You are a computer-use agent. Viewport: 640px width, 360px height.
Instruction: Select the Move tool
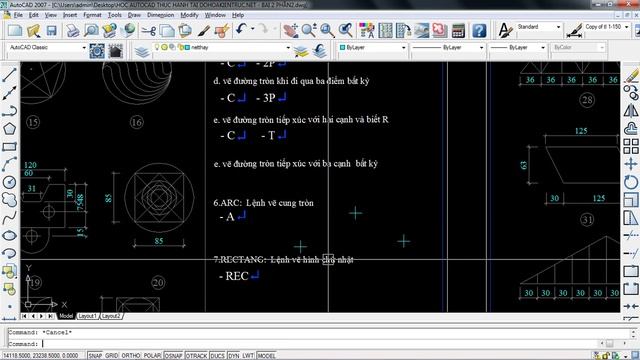point(631,164)
